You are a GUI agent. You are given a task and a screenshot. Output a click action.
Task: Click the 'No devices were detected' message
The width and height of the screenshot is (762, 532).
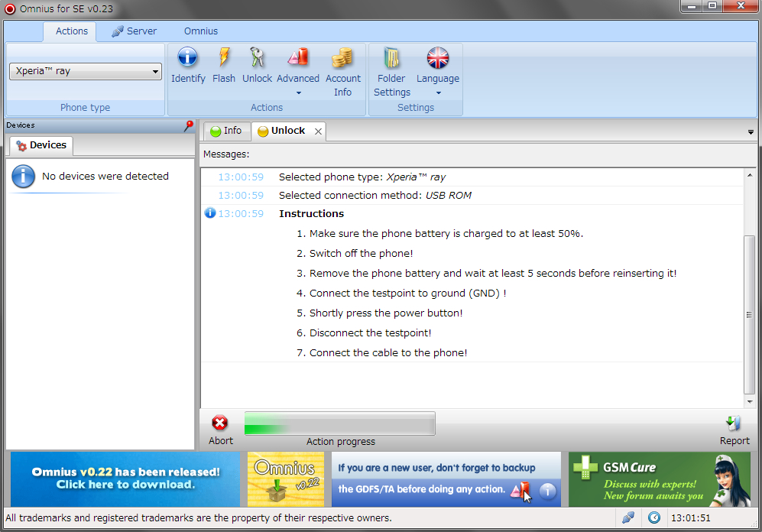(x=105, y=177)
